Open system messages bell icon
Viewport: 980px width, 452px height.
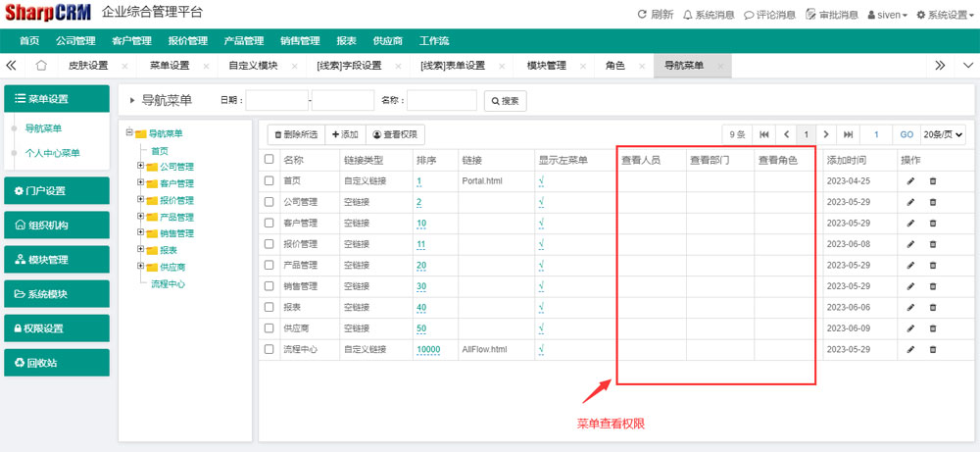click(688, 15)
